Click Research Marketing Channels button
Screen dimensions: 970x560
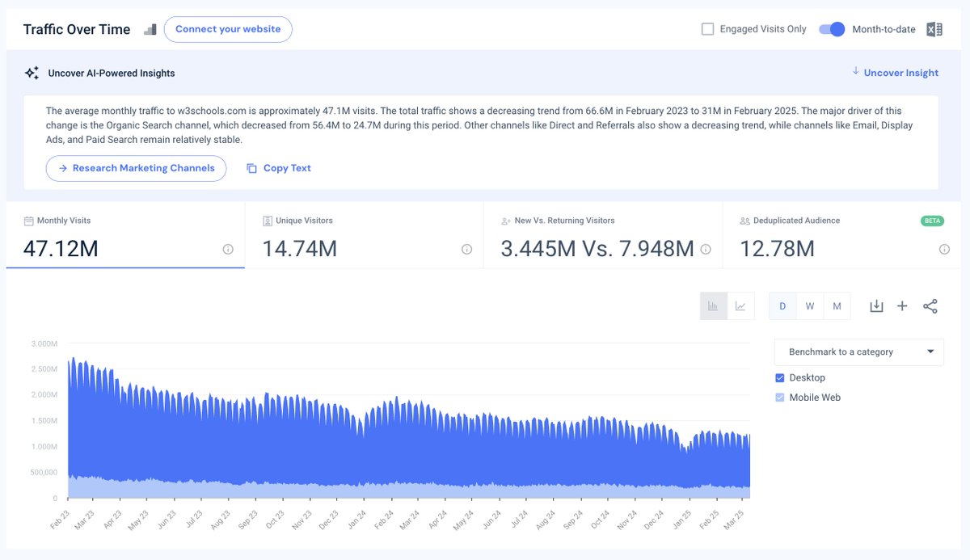point(136,168)
